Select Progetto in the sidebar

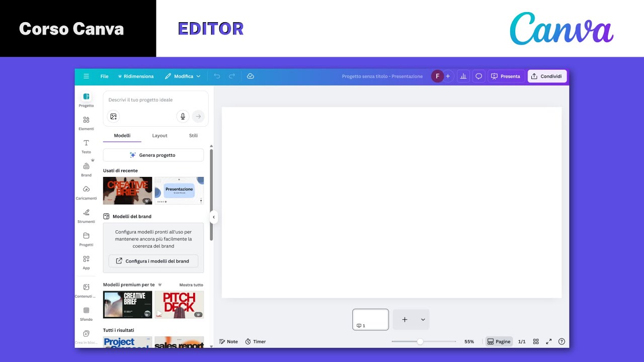86,100
